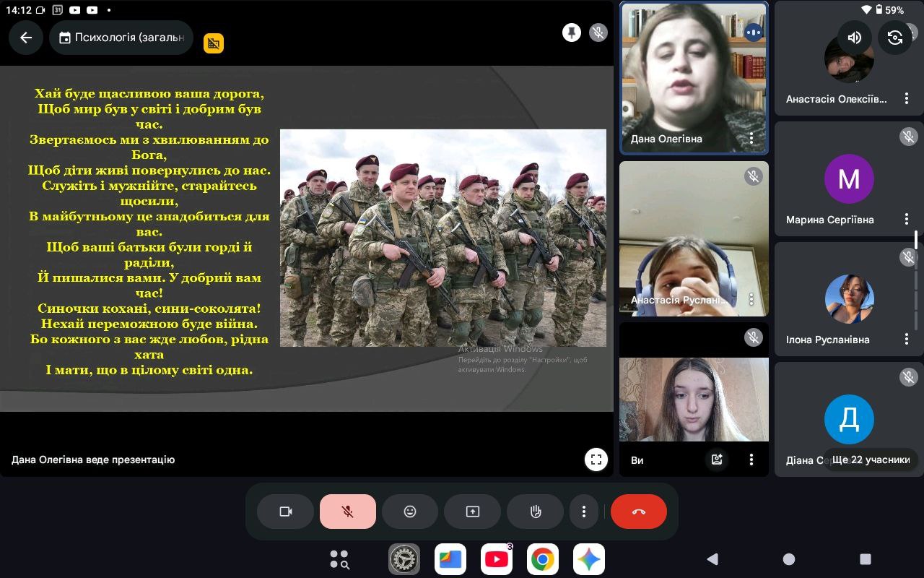Tap slide line "Щоб діти живі повернулись до нас."
924x578 pixels.
(x=149, y=171)
